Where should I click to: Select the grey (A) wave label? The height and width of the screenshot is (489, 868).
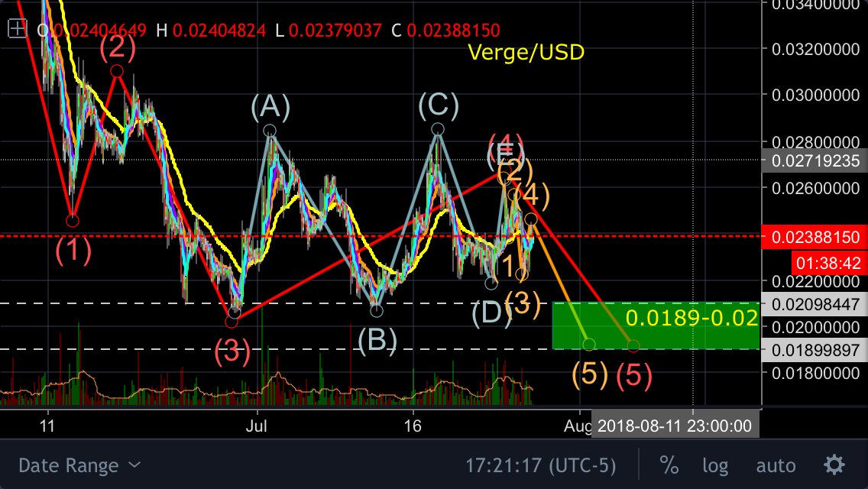(270, 106)
